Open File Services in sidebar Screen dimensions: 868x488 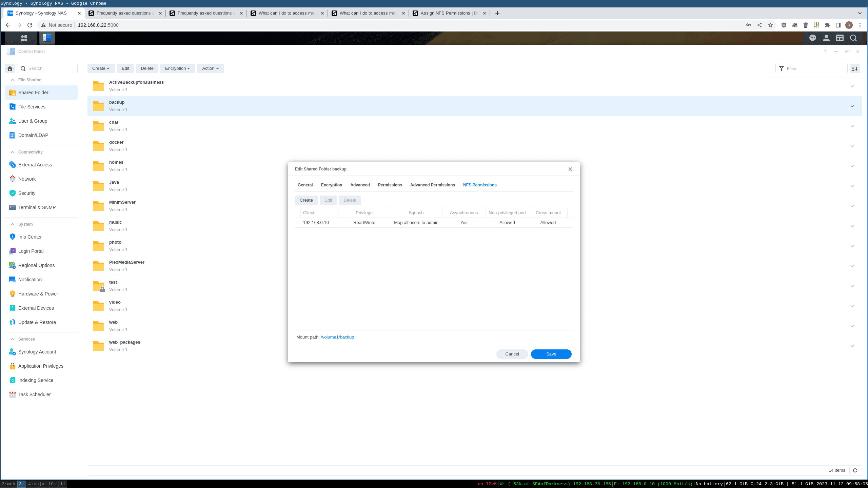click(41, 107)
